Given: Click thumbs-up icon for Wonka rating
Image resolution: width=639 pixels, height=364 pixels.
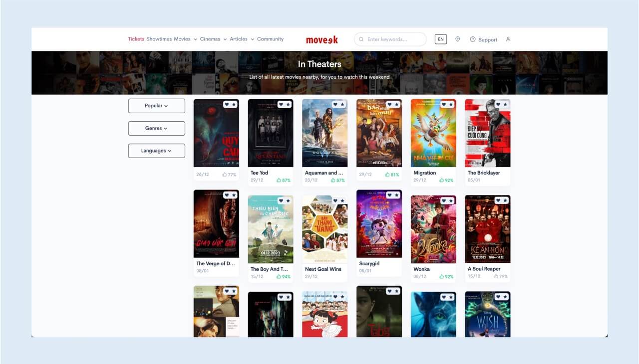Looking at the screenshot, I should 441,276.
